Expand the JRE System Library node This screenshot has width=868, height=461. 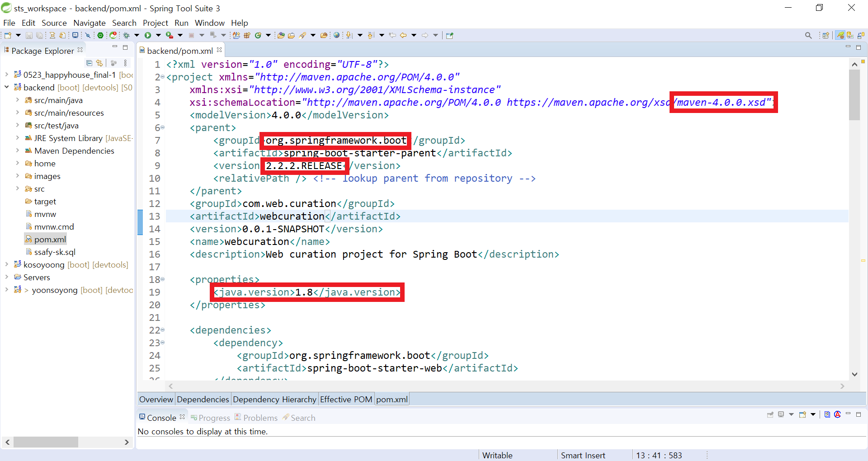pos(18,138)
